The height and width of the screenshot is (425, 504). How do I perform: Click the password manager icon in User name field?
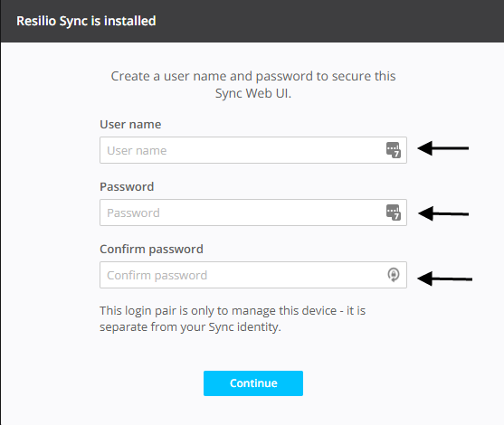[394, 150]
